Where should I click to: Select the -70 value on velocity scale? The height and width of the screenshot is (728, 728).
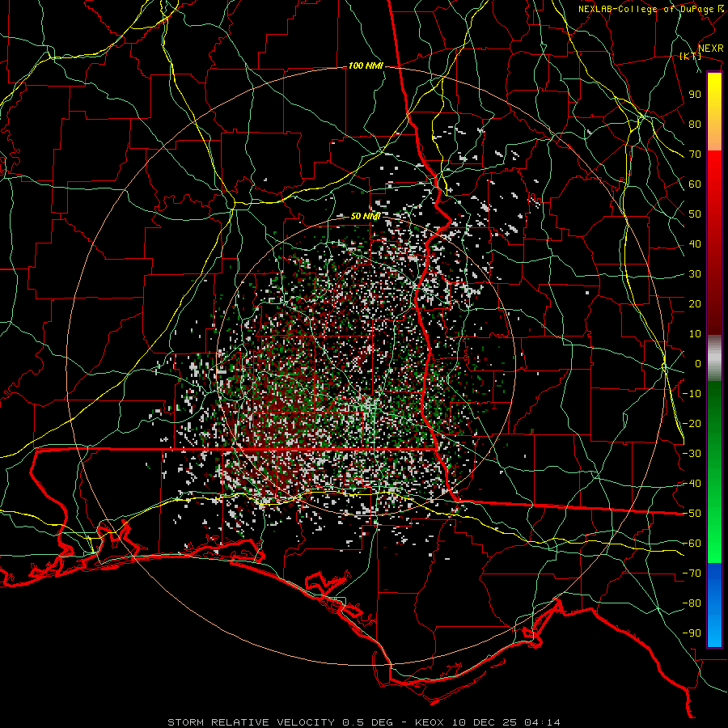coord(692,574)
